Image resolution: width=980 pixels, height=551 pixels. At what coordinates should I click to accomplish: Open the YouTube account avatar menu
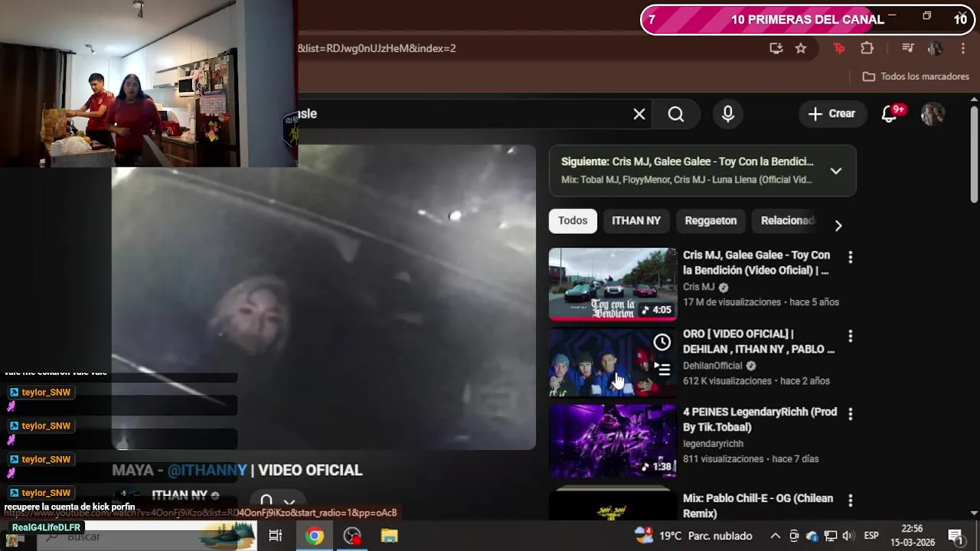[933, 114]
